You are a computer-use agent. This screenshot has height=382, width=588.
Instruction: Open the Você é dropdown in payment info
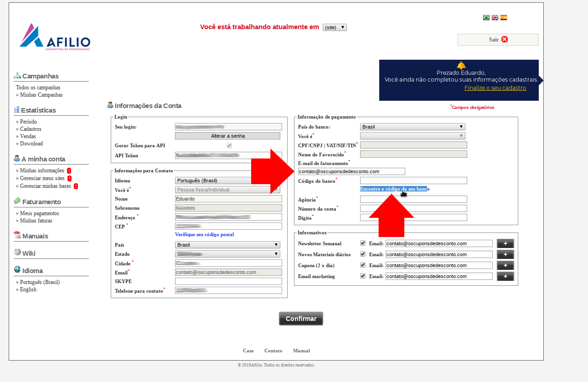413,136
